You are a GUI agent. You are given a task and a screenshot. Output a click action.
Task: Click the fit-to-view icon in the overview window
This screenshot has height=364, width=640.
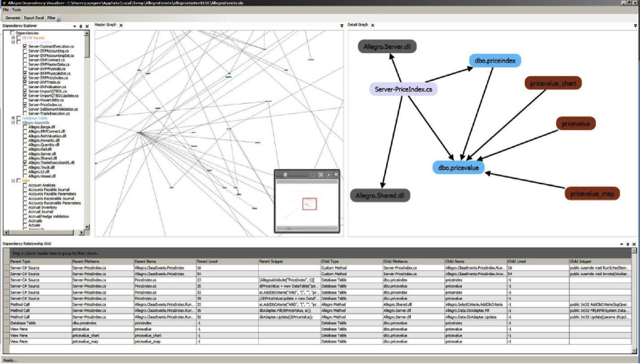point(321,175)
